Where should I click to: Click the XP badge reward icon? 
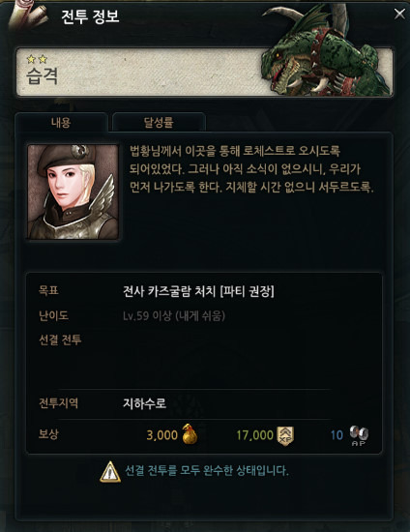(285, 435)
